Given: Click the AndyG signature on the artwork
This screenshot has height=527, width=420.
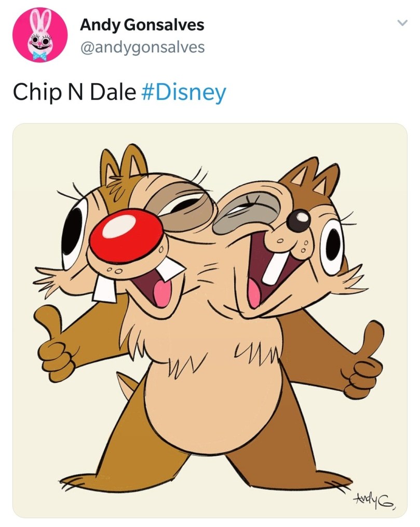Looking at the screenshot, I should [x=373, y=500].
